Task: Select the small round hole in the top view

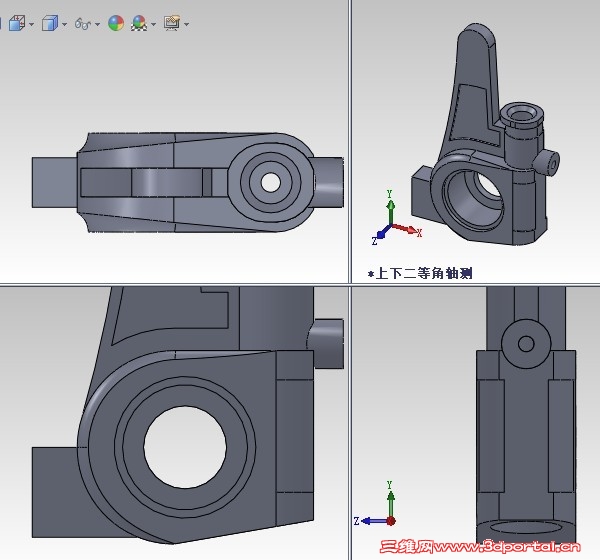Action: click(x=271, y=182)
